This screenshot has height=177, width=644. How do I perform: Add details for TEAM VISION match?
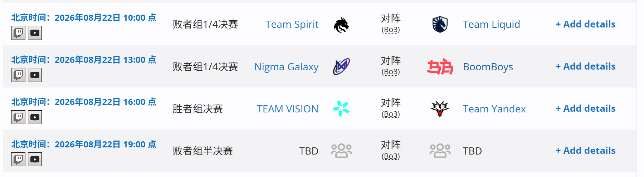(585, 108)
